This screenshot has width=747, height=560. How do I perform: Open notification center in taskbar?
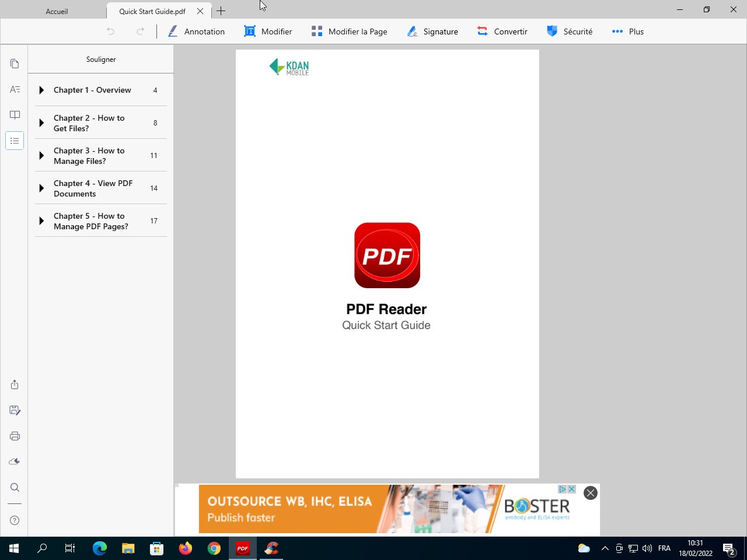pos(729,548)
